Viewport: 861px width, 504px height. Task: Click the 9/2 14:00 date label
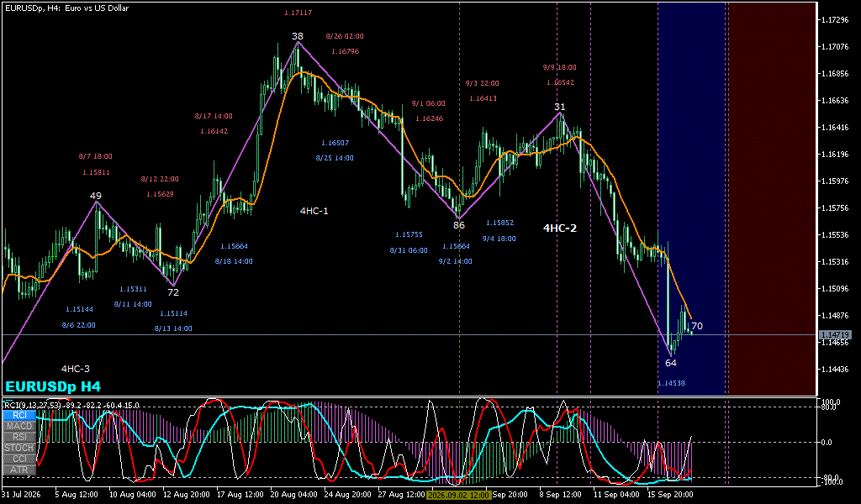coord(455,261)
